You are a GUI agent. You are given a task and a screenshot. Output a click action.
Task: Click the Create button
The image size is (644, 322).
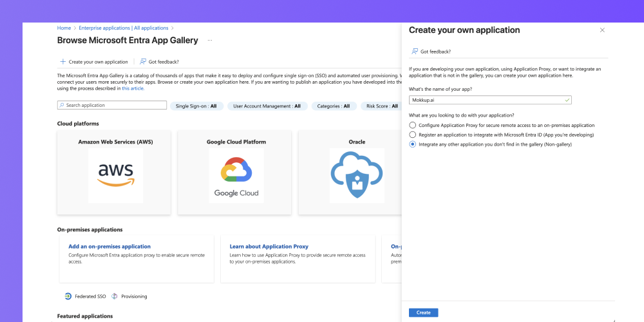point(424,312)
